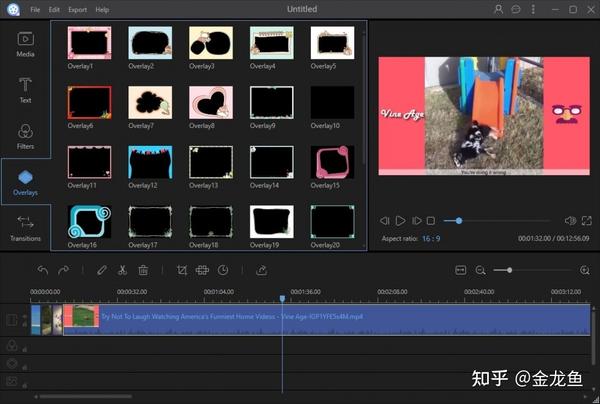Select the Try Not To Laugh video clip

pos(326,320)
